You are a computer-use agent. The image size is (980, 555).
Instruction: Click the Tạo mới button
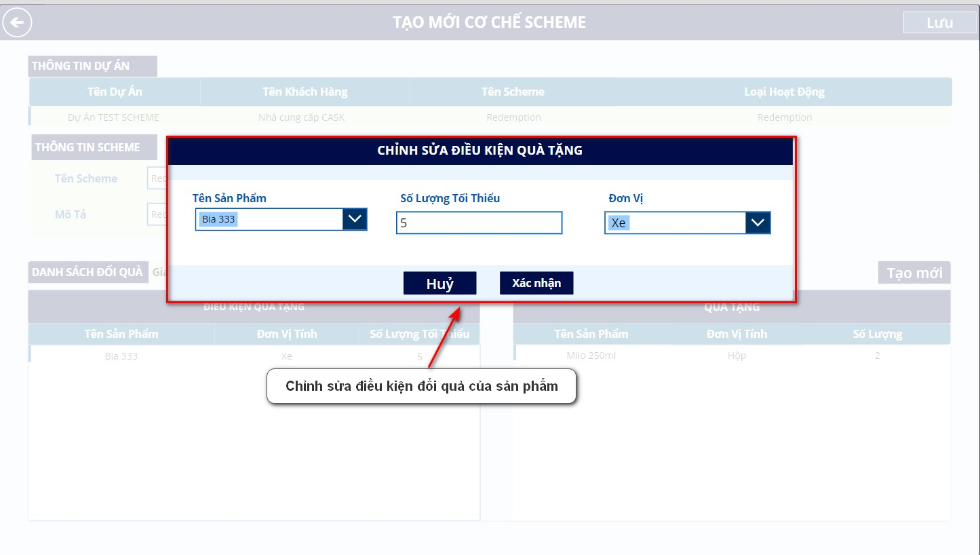tap(914, 273)
